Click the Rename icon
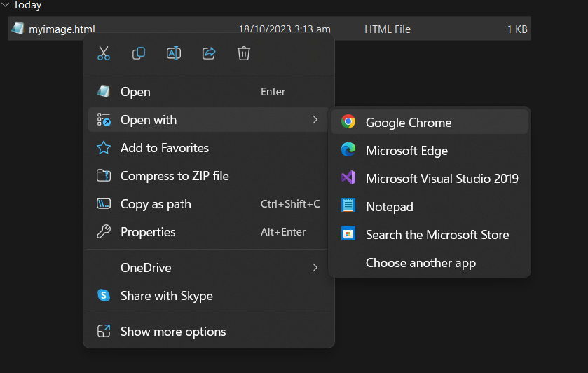 point(174,53)
